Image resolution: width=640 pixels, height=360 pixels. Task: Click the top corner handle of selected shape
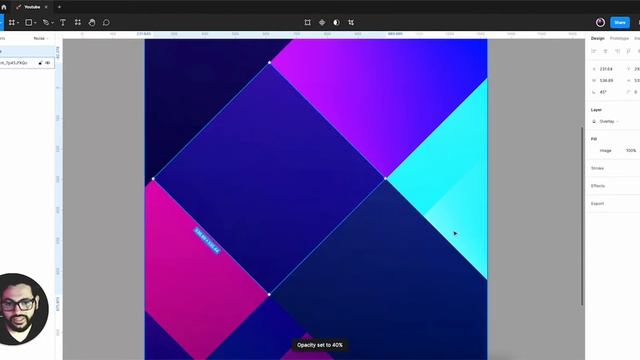pos(269,62)
